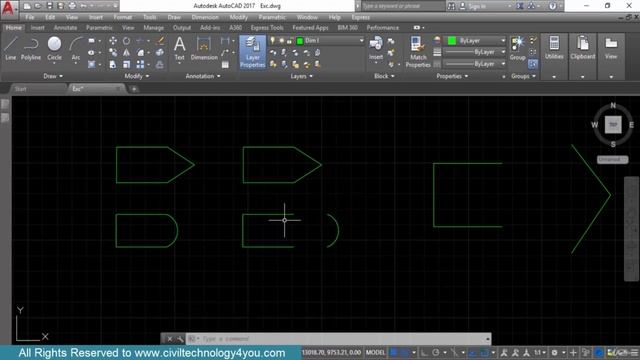
Task: Select the Circle tool
Action: pyautogui.click(x=54, y=49)
